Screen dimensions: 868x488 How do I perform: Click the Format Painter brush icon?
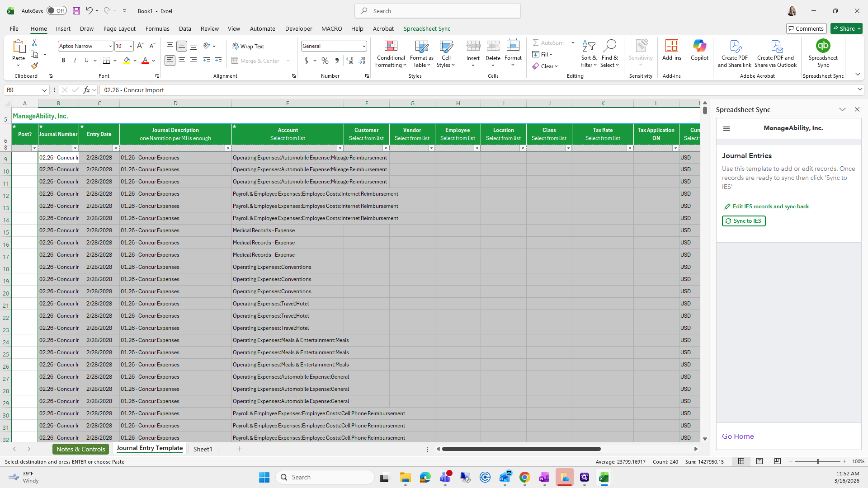coord(34,66)
